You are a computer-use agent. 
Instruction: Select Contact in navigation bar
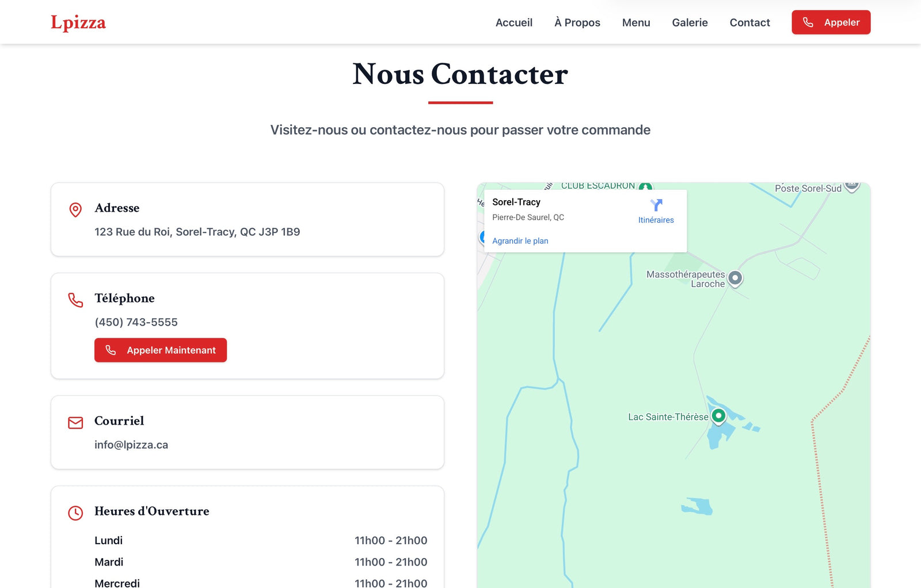(749, 22)
